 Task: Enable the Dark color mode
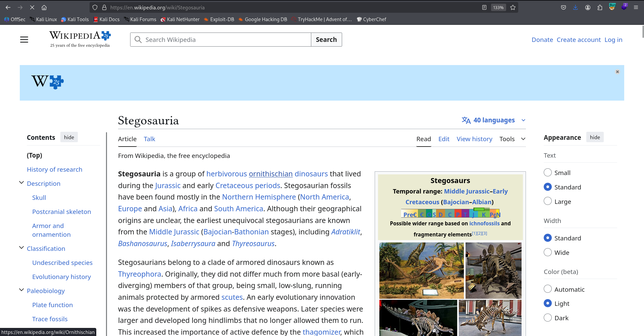coord(548,318)
